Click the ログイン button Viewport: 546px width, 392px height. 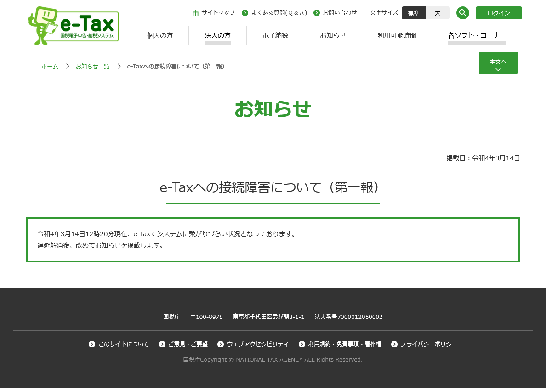point(498,13)
